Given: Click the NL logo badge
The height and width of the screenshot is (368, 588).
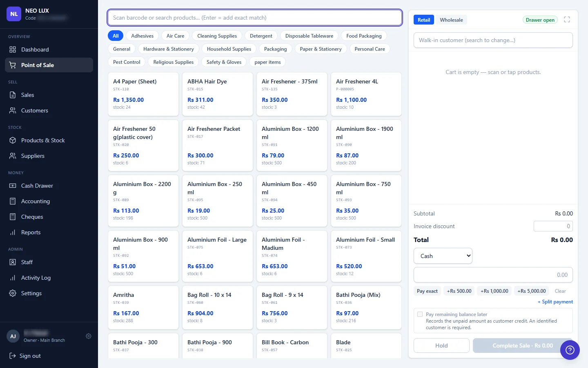Looking at the screenshot, I should [14, 14].
